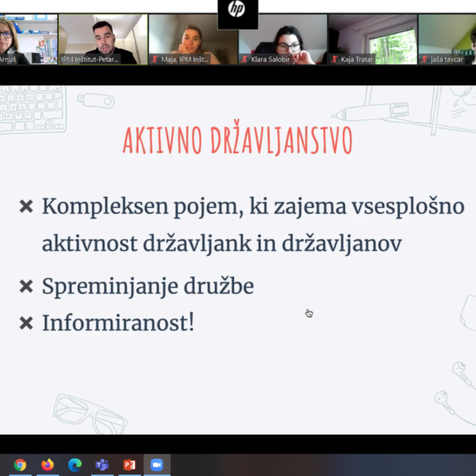
Task: Launch Firefox from the taskbar
Action: click(48, 464)
